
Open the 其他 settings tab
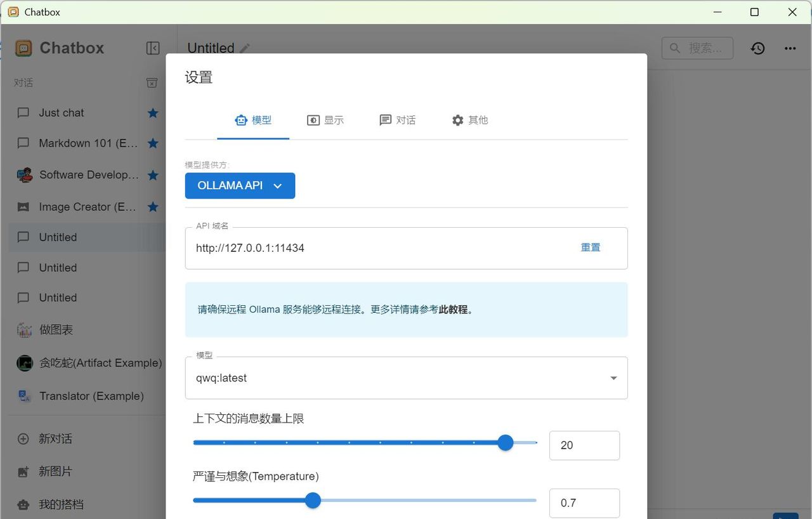(470, 120)
